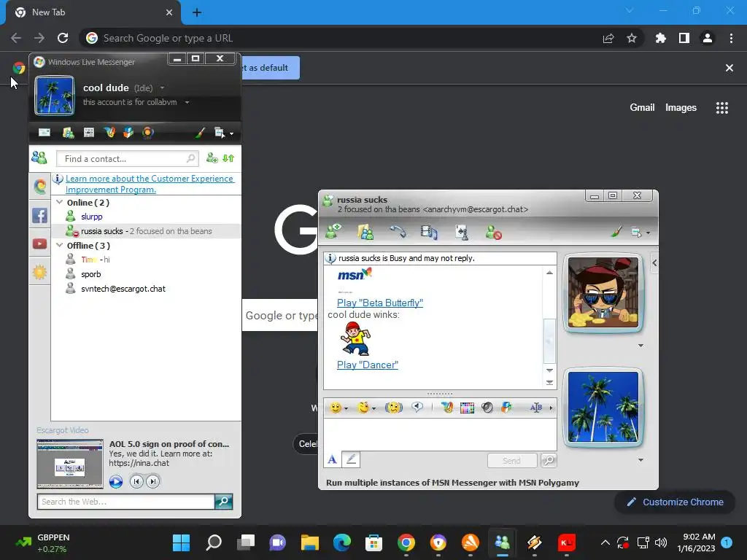Click the contacts people icon beside Find a contact
This screenshot has height=560, width=747.
[x=39, y=158]
